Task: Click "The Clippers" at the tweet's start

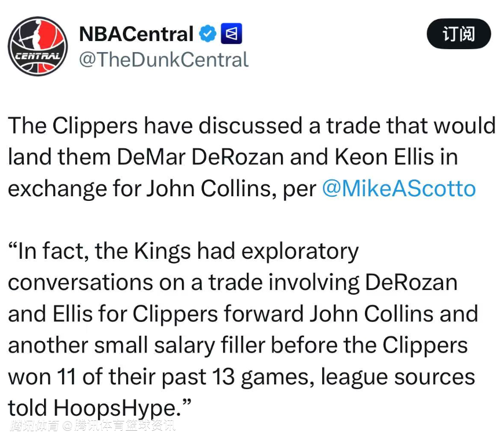Action: [74, 126]
